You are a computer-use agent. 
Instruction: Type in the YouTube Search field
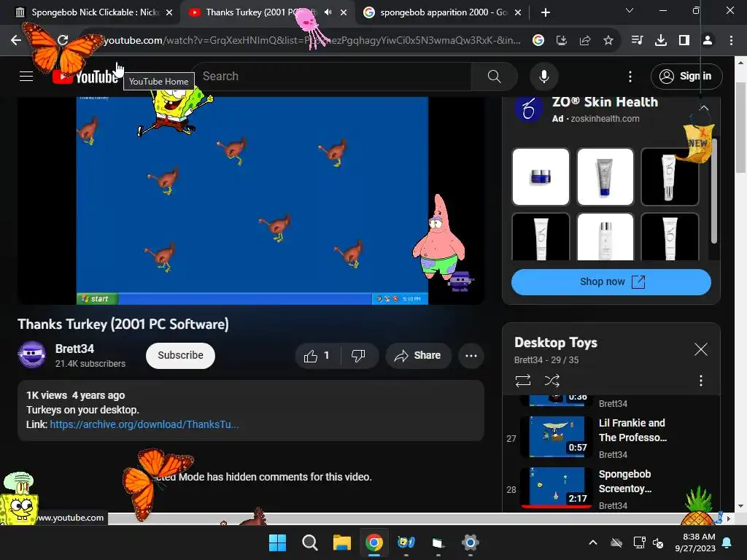pyautogui.click(x=333, y=76)
